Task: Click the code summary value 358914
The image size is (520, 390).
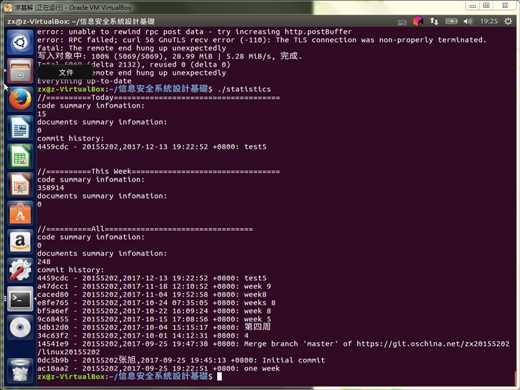Action: [x=51, y=188]
